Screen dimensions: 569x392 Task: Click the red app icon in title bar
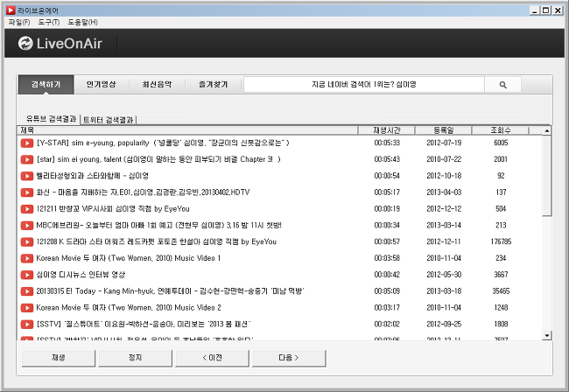pyautogui.click(x=11, y=10)
